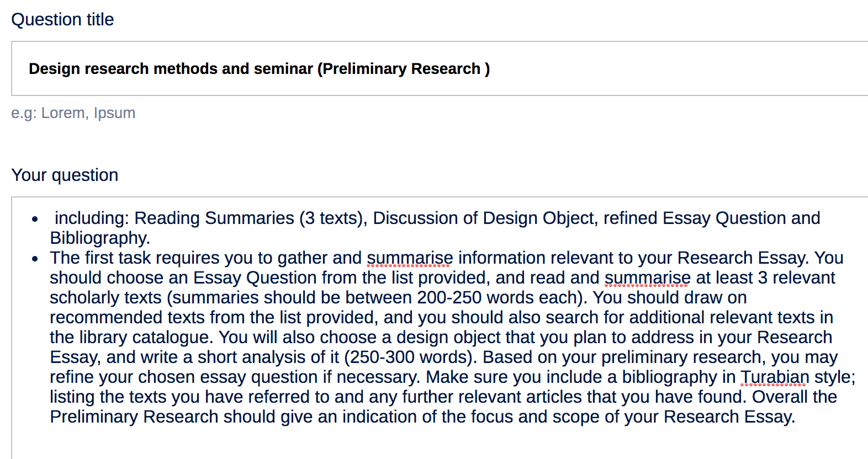Click underlined "summarise" before "at least 3"

pyautogui.click(x=648, y=277)
